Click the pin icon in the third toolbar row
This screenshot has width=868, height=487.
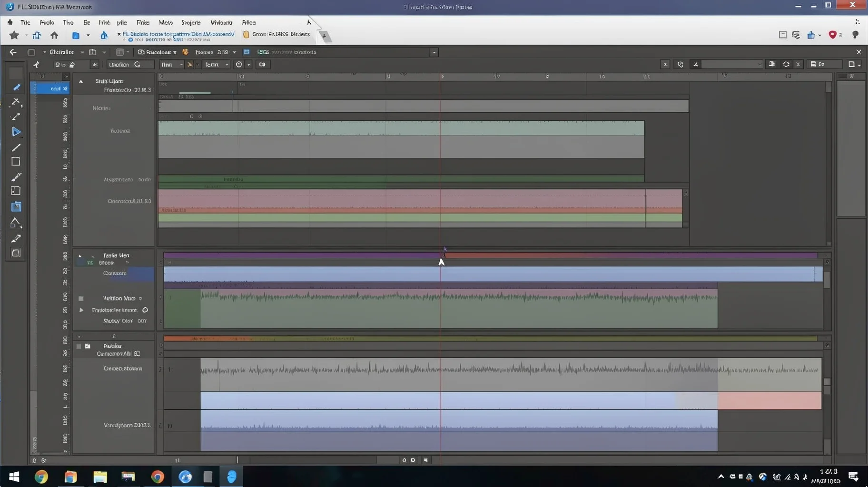click(x=36, y=65)
